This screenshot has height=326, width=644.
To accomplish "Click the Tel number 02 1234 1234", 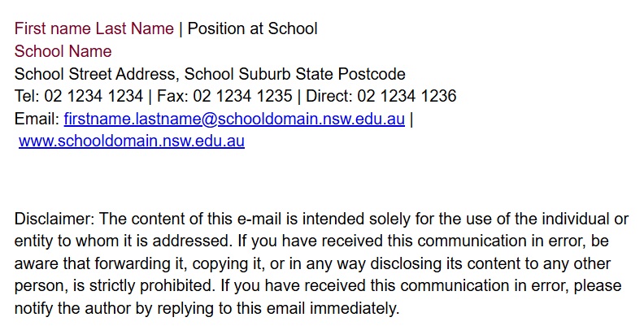I will (93, 97).
